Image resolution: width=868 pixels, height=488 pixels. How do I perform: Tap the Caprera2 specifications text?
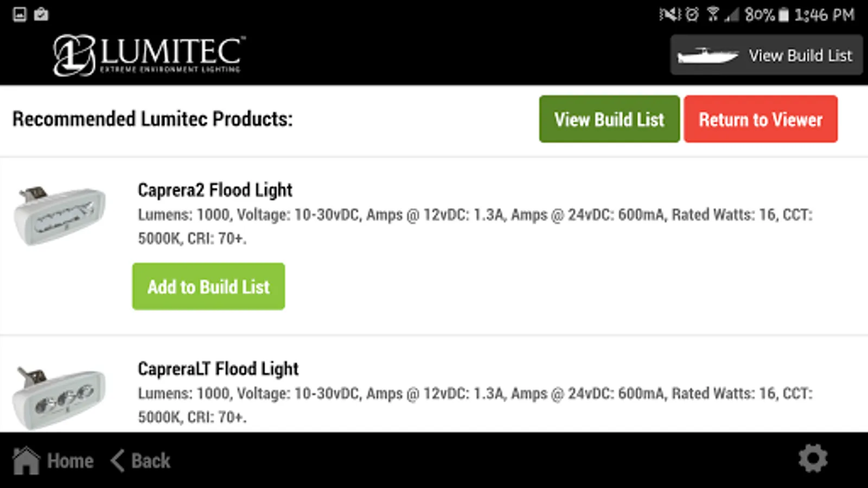click(475, 226)
